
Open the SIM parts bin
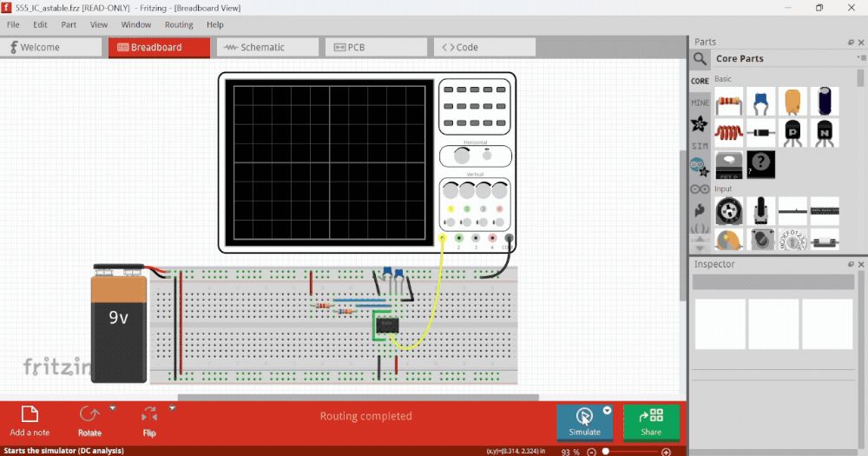click(700, 146)
